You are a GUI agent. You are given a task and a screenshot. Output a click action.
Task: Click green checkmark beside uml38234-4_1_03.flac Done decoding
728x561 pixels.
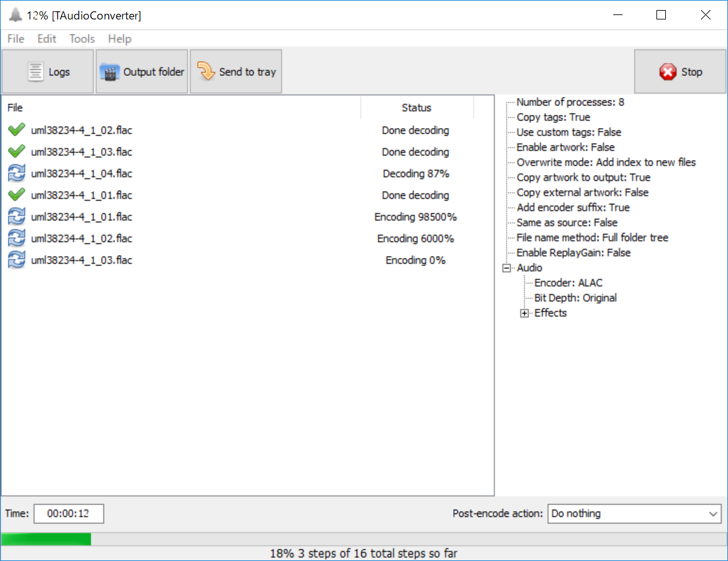[16, 151]
